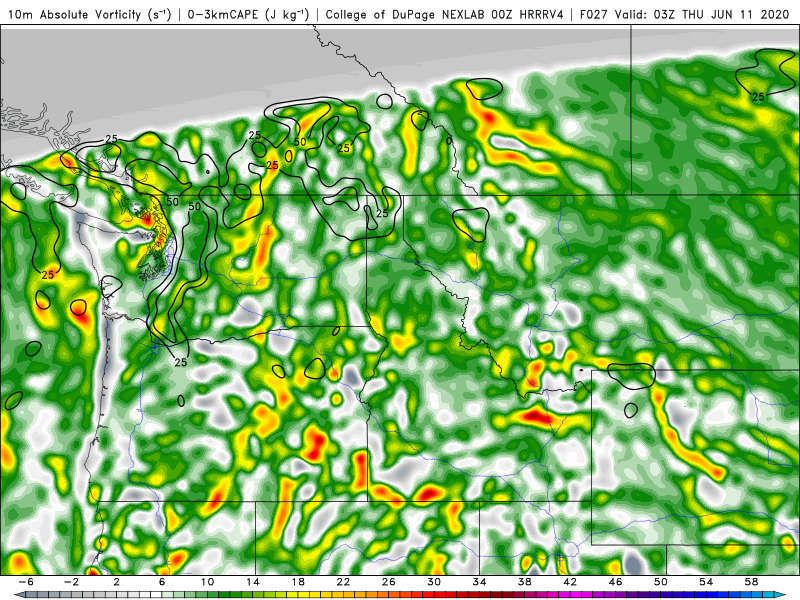Click the '50' label on the color scale

coord(661,582)
